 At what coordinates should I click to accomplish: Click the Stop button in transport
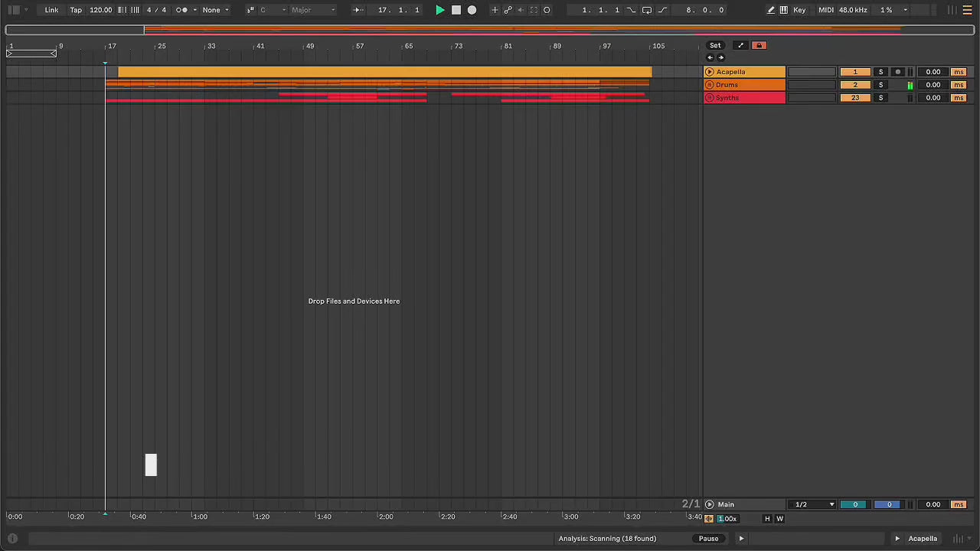pos(456,10)
